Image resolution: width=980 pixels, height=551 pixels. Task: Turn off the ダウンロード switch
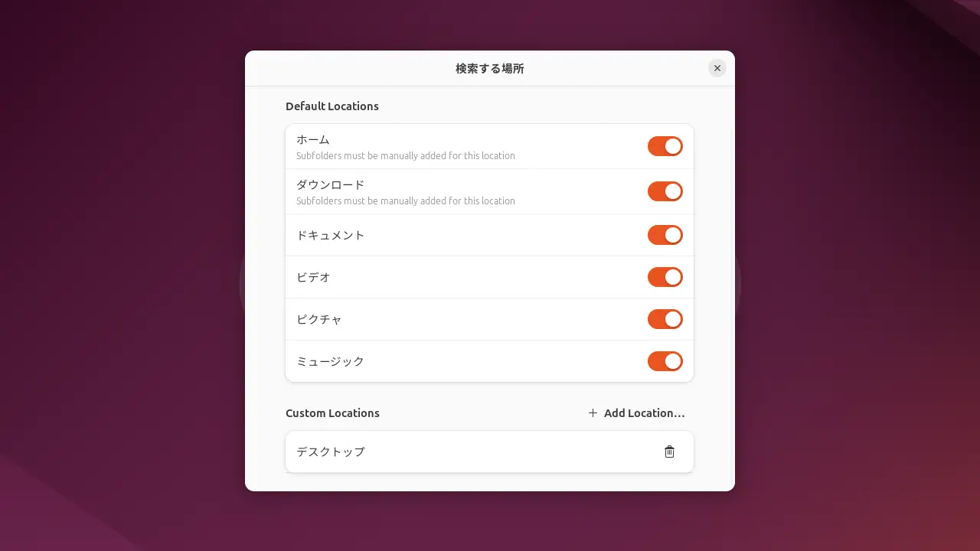point(665,191)
